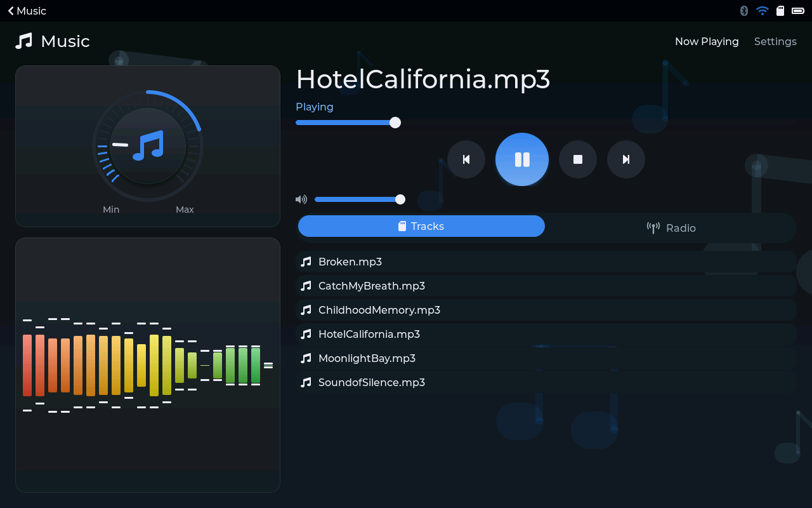The height and width of the screenshot is (508, 812).
Task: Click the Bluetooth status icon
Action: pos(744,11)
